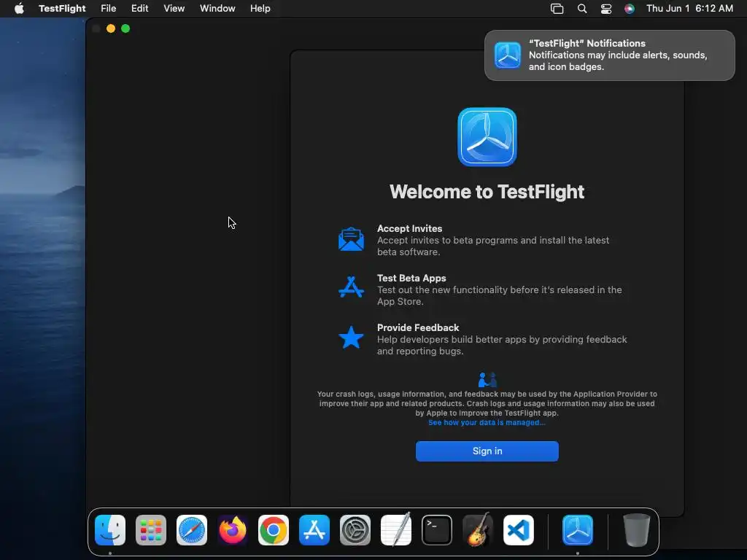Click the TestFlight Notifications banner
Image resolution: width=747 pixels, height=560 pixels.
[x=609, y=55]
